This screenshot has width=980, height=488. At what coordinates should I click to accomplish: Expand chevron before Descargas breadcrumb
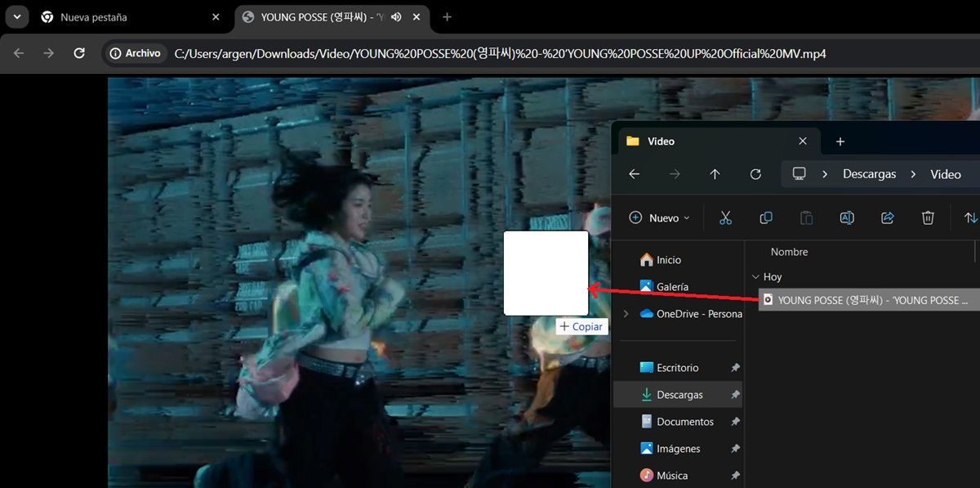pyautogui.click(x=826, y=174)
